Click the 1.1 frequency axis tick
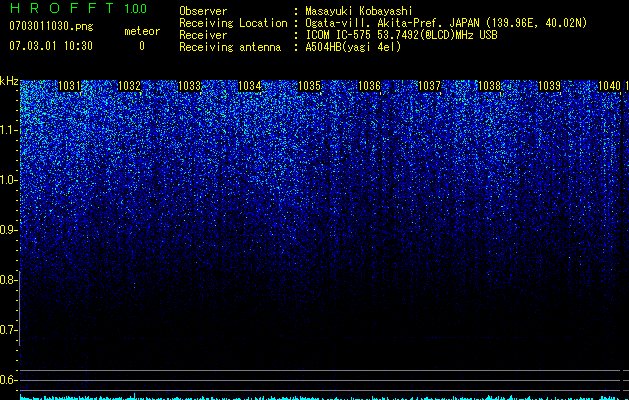 pyautogui.click(x=8, y=130)
